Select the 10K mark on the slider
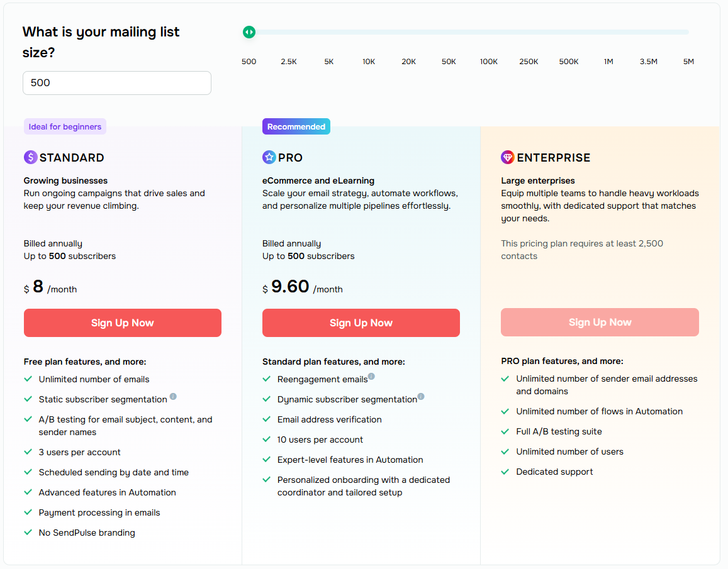The width and height of the screenshot is (728, 569). [369, 62]
